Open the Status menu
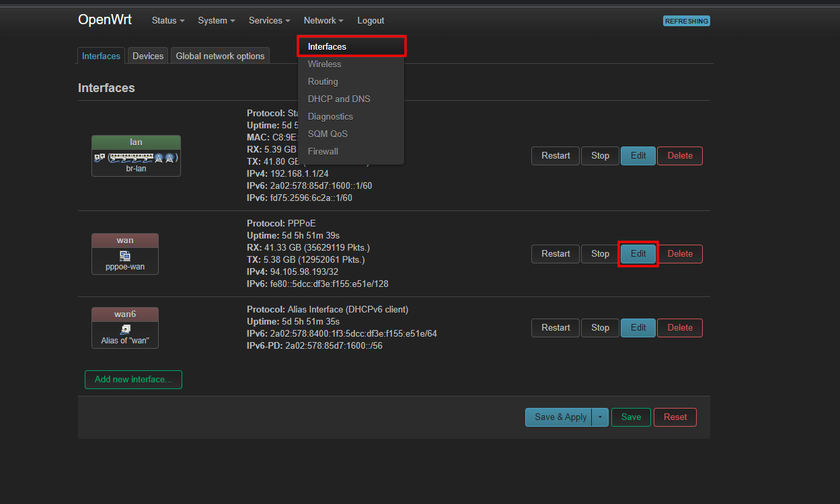Image resolution: width=840 pixels, height=504 pixels. [168, 21]
